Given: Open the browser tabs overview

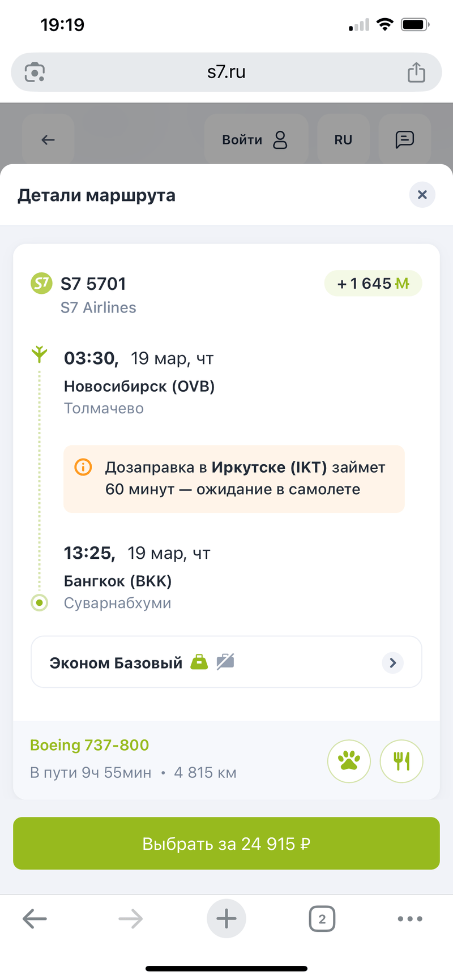Looking at the screenshot, I should coord(322,919).
